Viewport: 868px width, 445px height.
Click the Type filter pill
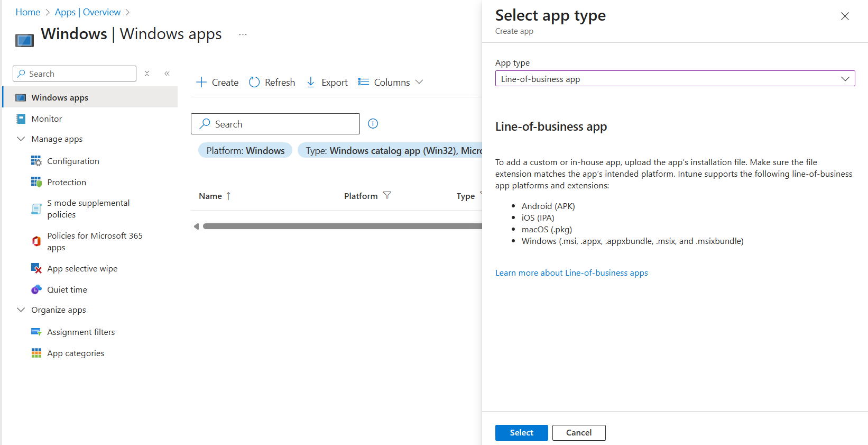(390, 151)
